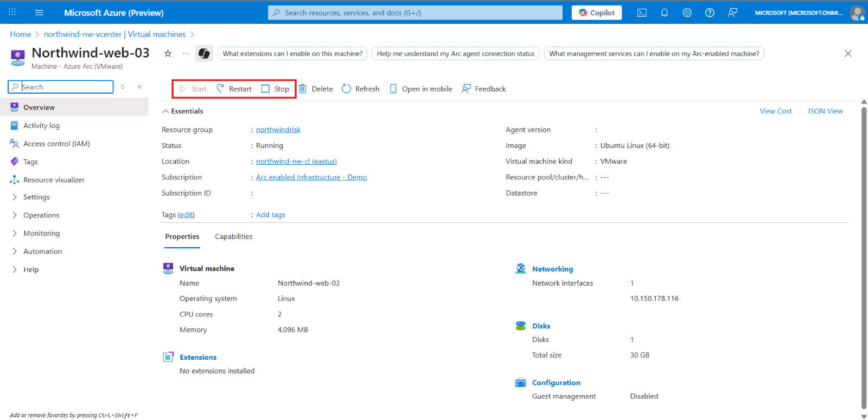
Task: Refresh the overview page
Action: point(361,89)
